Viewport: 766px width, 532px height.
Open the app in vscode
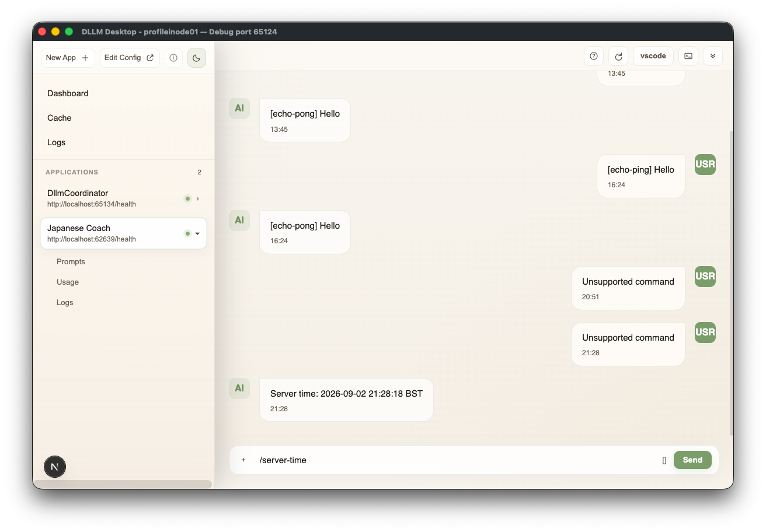tap(653, 56)
